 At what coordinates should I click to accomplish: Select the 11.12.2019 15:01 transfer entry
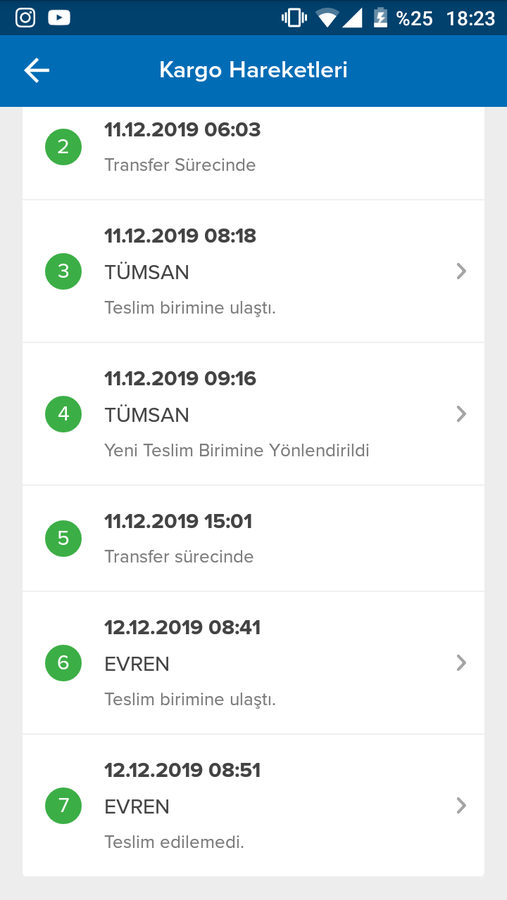pos(253,538)
